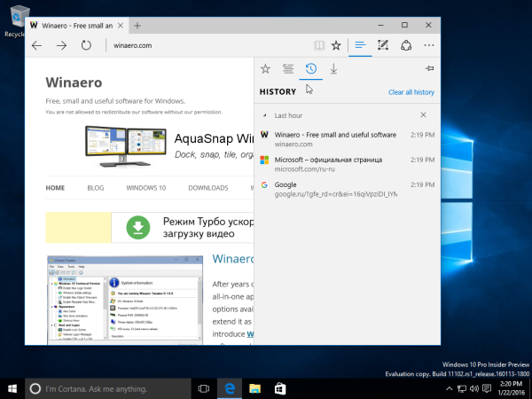532x399 pixels.
Task: Open the Share icon
Action: [406, 45]
